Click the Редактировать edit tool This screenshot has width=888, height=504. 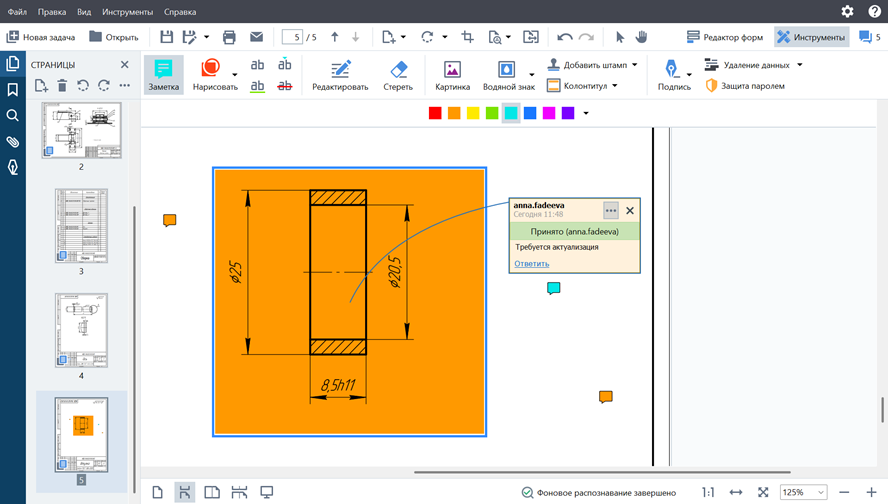point(341,75)
